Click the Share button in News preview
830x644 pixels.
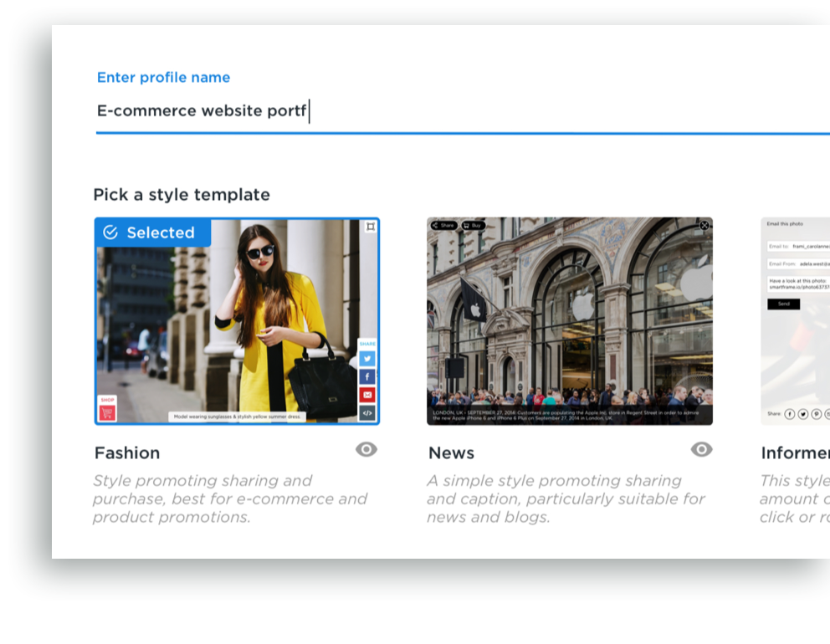coord(443,226)
